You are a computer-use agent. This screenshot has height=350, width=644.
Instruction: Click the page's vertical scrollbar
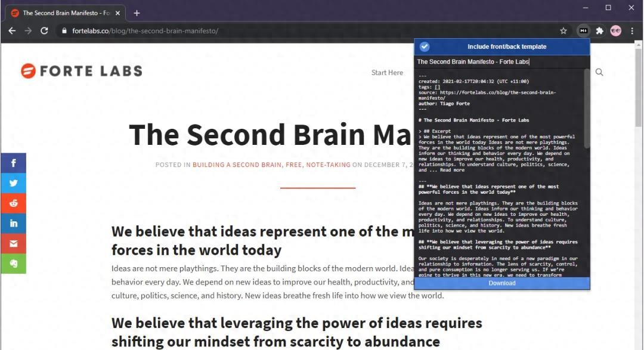(x=638, y=88)
